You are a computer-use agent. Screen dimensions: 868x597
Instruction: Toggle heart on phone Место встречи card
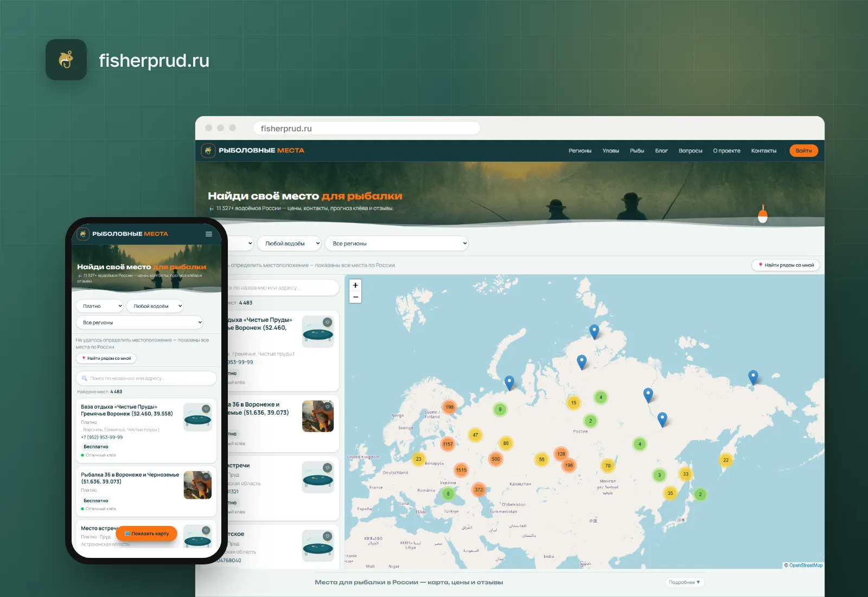point(206,530)
